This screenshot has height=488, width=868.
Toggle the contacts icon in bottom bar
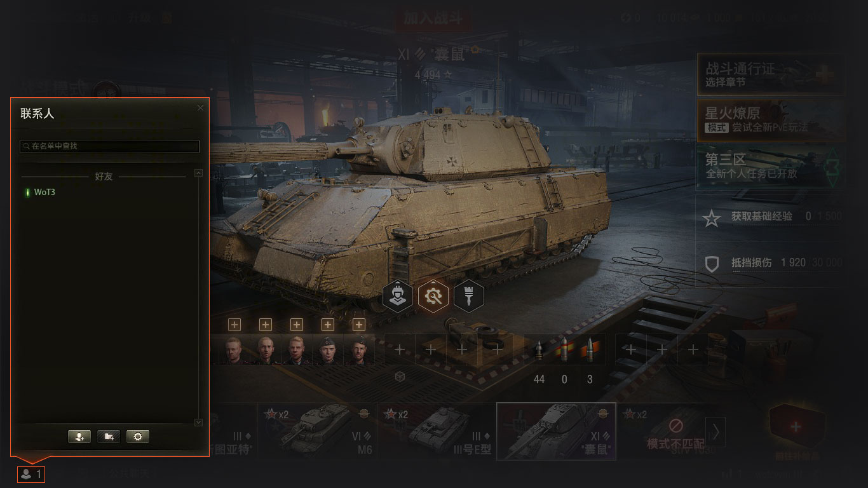[x=31, y=474]
